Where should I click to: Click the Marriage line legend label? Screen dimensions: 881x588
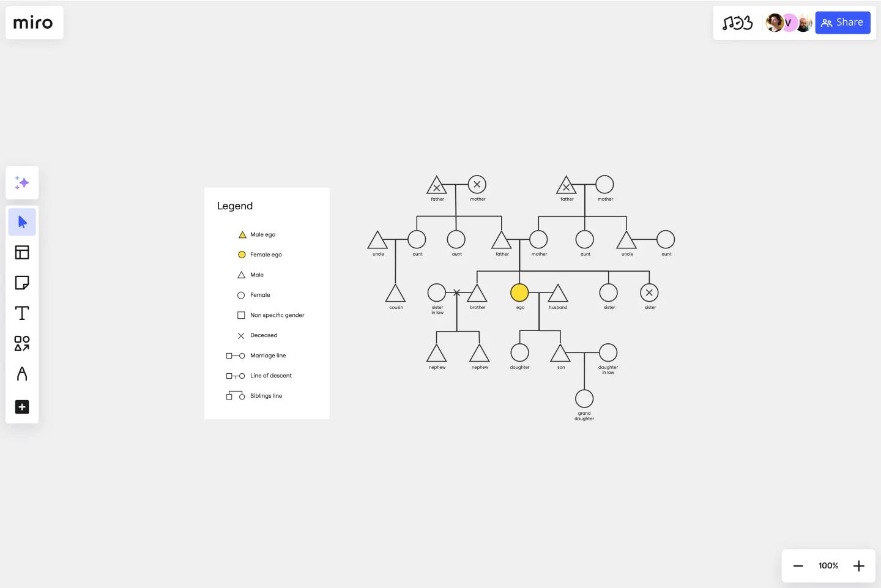click(268, 355)
